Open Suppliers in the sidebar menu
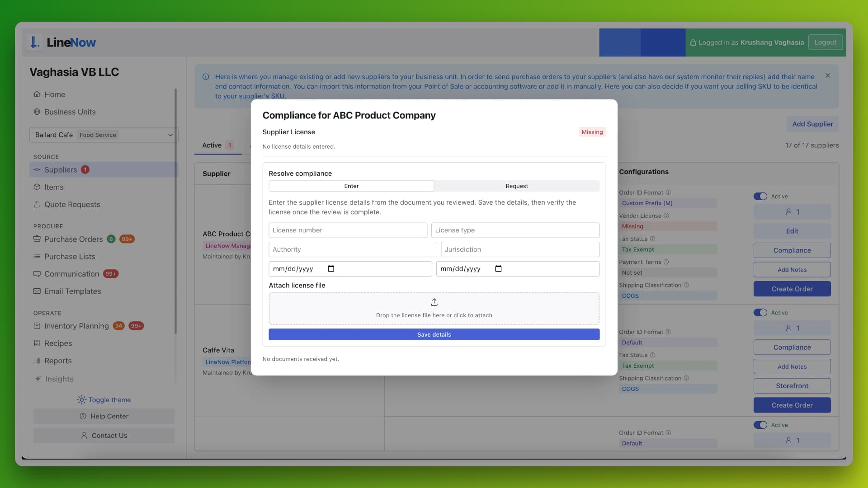The image size is (868, 488). (x=104, y=170)
